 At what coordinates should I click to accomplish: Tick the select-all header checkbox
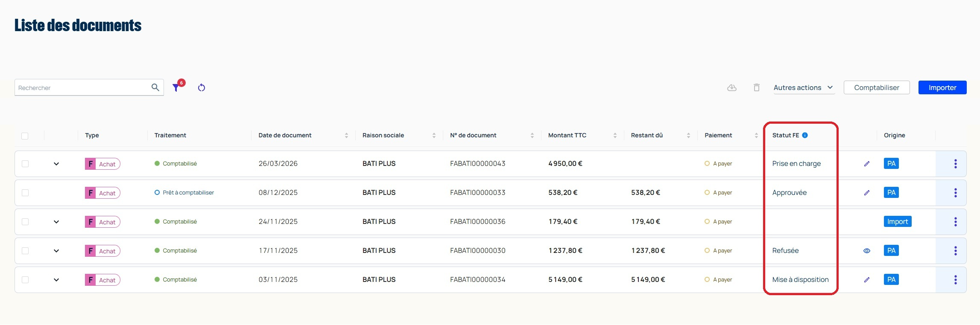[x=25, y=136]
